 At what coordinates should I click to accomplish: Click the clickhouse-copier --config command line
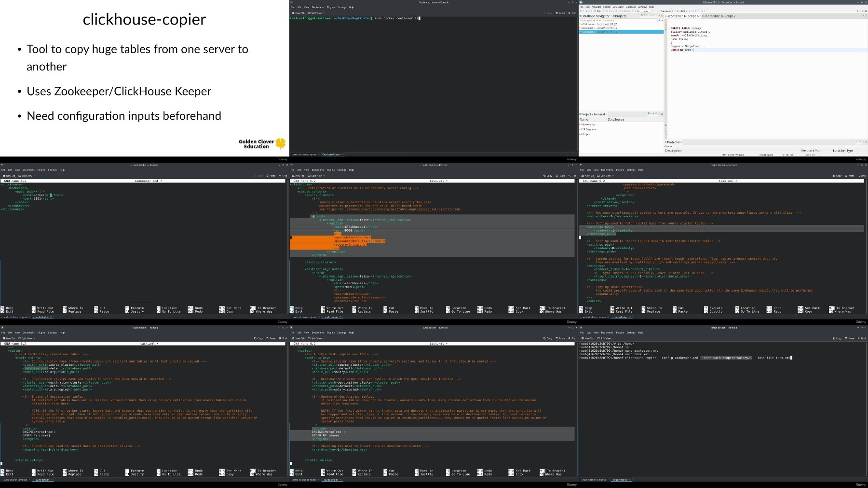click(708, 358)
